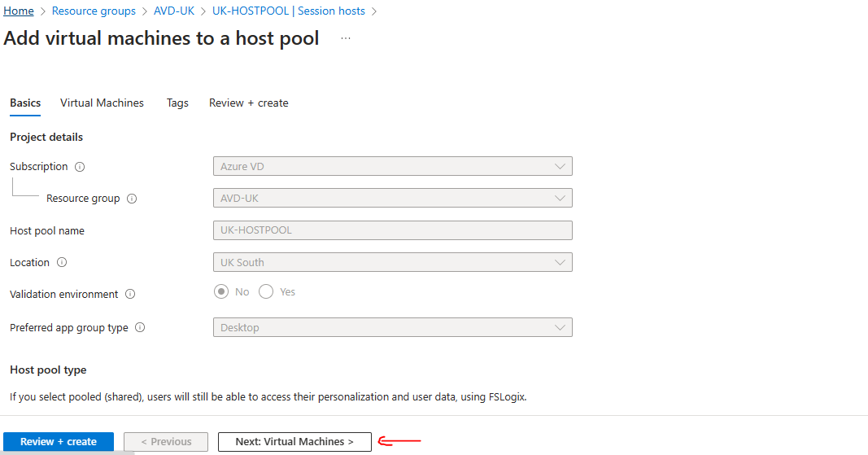Image resolution: width=868 pixels, height=455 pixels.
Task: Click the Host pool name input field
Action: (x=392, y=230)
